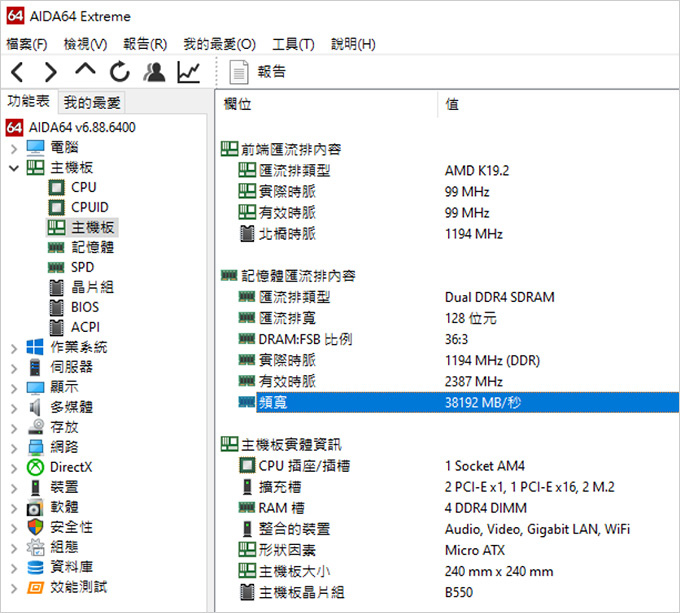Viewport: 680px width, 613px height.
Task: Expand the 軟體 tree node
Action: (14, 508)
